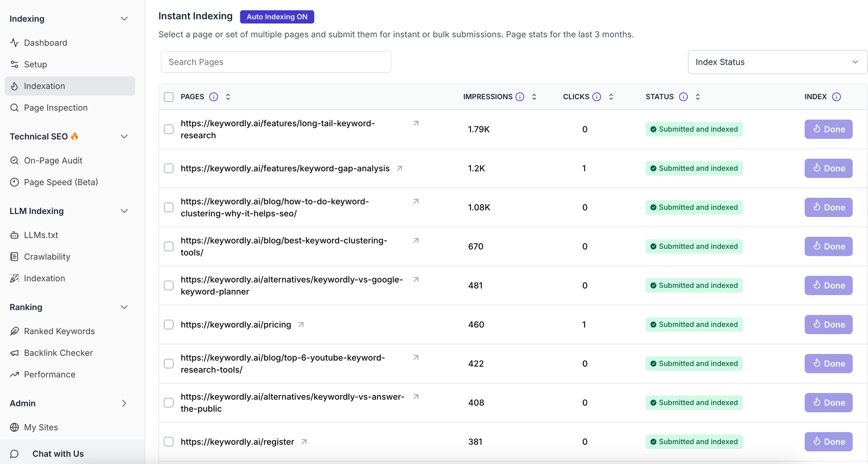This screenshot has height=464, width=868.
Task: Open external link for keyword-gap-analysis page
Action: [x=399, y=169]
